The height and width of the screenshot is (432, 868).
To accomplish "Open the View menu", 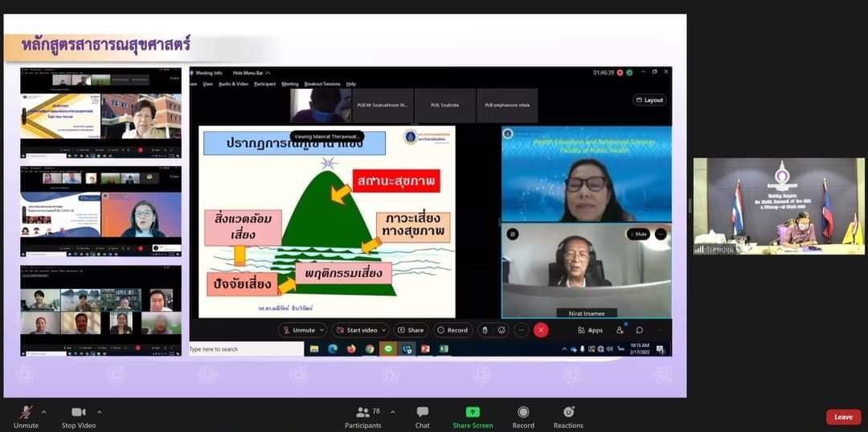I will pos(207,84).
